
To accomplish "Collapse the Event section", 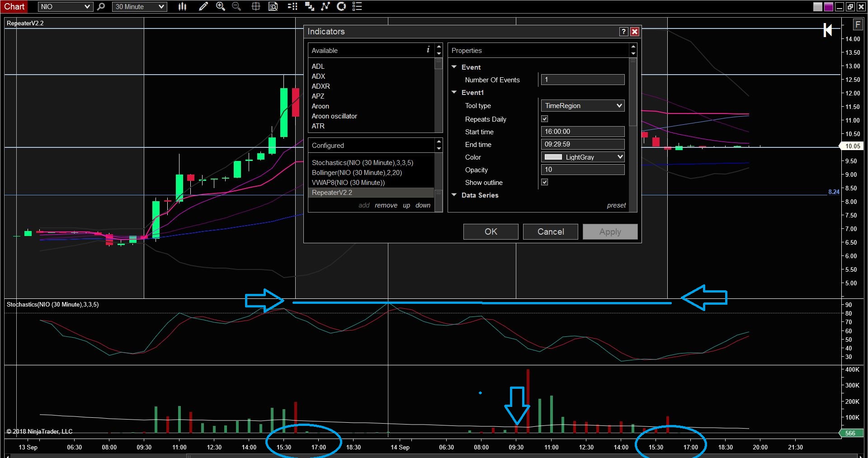I will (x=454, y=67).
